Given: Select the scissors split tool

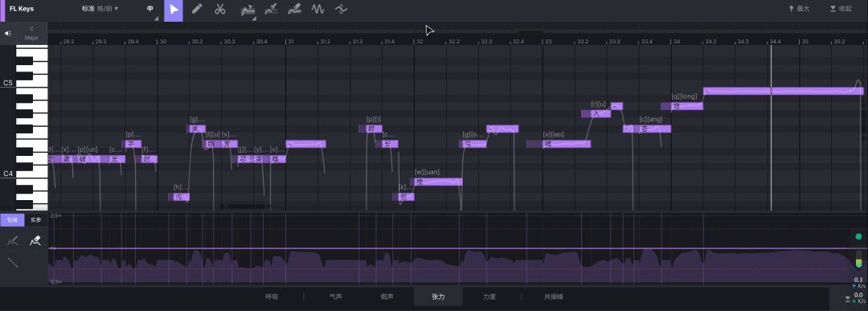Looking at the screenshot, I should pyautogui.click(x=220, y=10).
